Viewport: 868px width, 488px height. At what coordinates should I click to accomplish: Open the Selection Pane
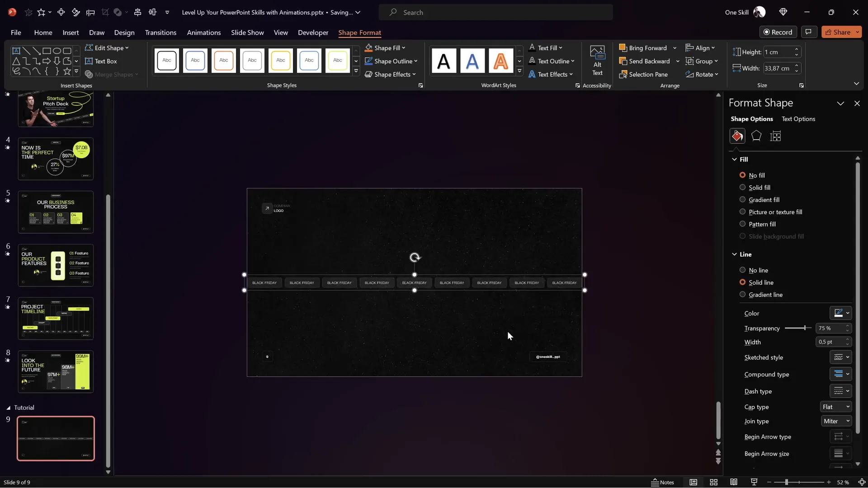pyautogui.click(x=643, y=75)
